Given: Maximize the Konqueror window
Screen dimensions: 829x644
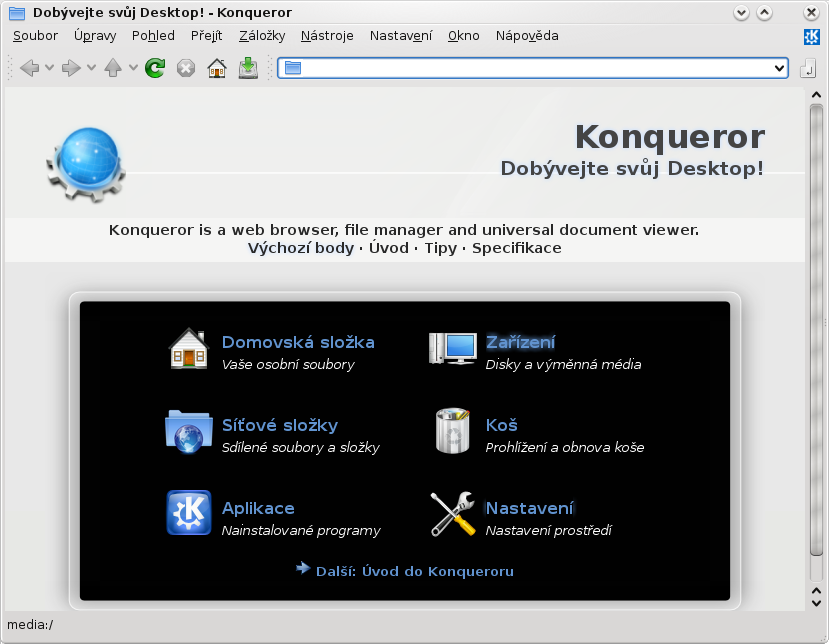Looking at the screenshot, I should point(764,13).
